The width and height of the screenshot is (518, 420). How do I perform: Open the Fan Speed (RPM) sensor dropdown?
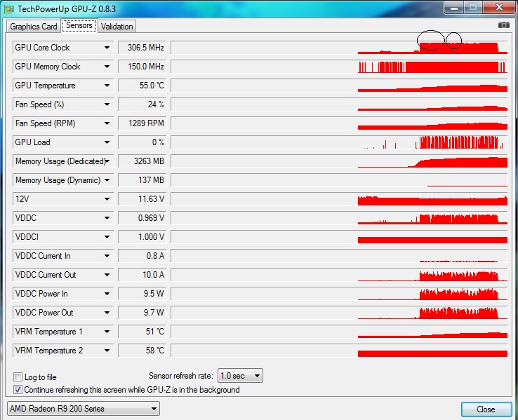[x=107, y=123]
